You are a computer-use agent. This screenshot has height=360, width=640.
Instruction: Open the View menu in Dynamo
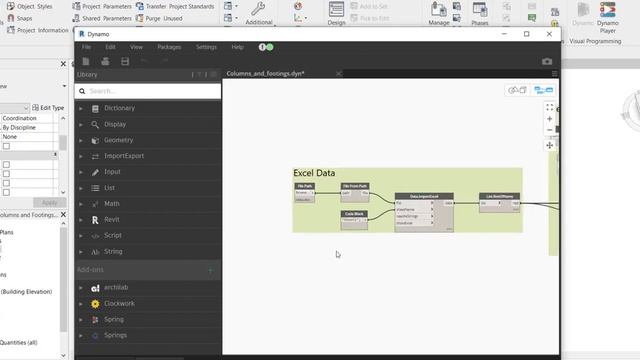click(x=136, y=47)
